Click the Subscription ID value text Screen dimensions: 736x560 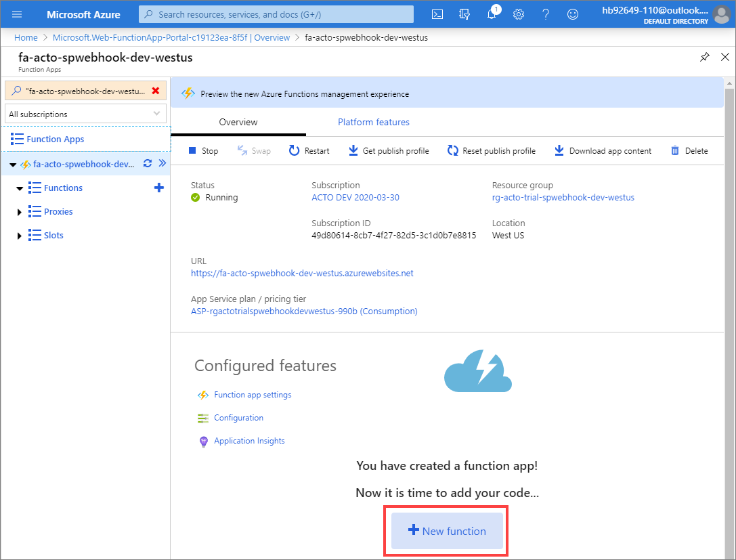coord(394,235)
